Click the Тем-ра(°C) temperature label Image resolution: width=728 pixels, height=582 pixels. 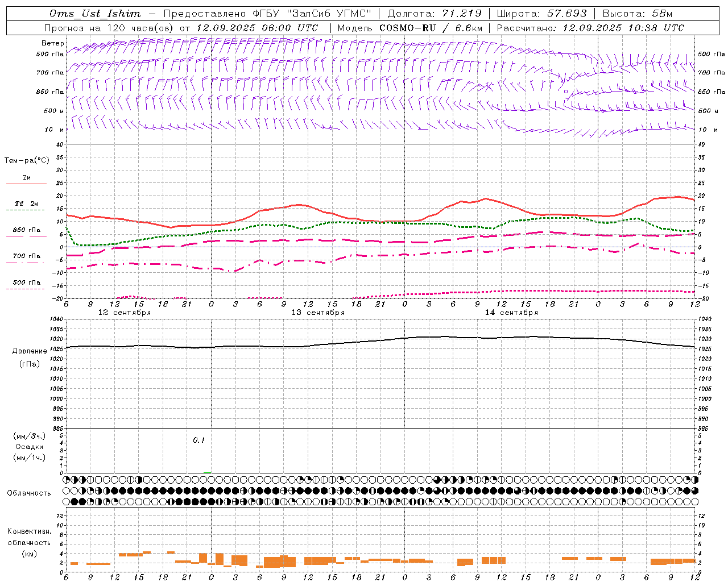tap(27, 161)
